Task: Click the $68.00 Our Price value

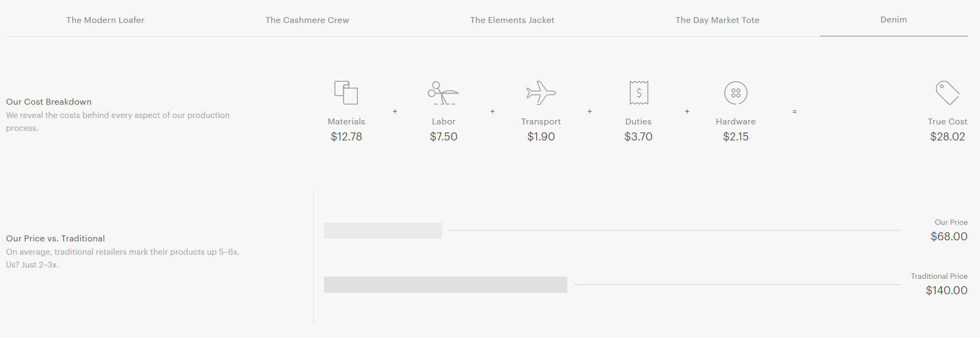Action: 949,237
